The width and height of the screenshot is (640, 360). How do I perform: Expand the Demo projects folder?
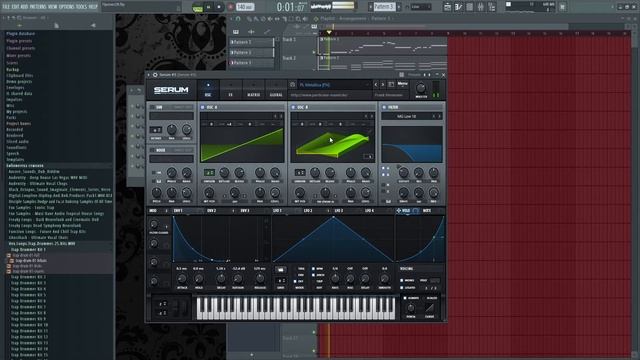point(19,82)
